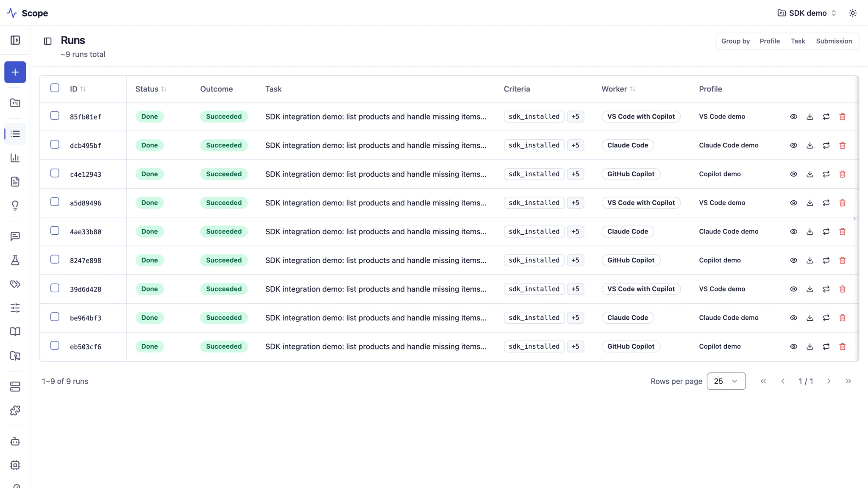
Task: Open the Rows per page 25 dropdown
Action: click(726, 381)
